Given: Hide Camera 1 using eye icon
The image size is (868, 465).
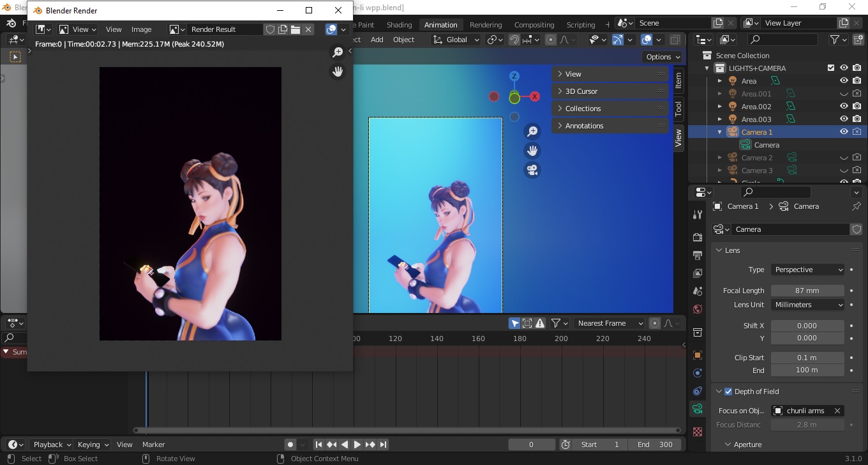Looking at the screenshot, I should (x=844, y=132).
